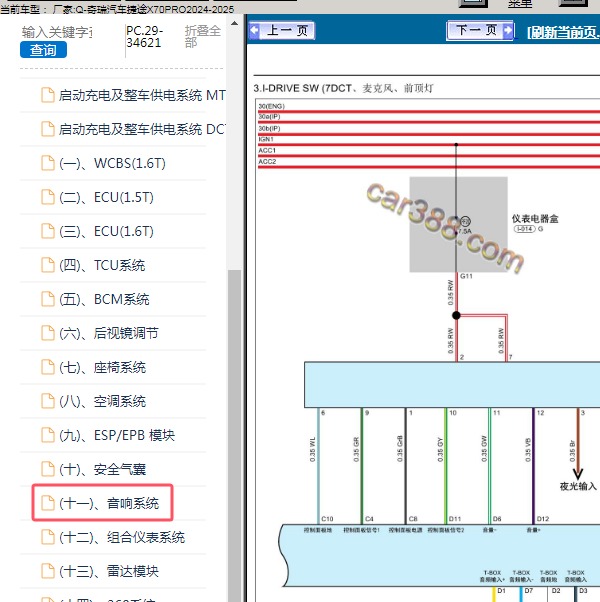600x602 pixels.
Task: Click document icon beside 安全气囊
Action: tap(48, 469)
